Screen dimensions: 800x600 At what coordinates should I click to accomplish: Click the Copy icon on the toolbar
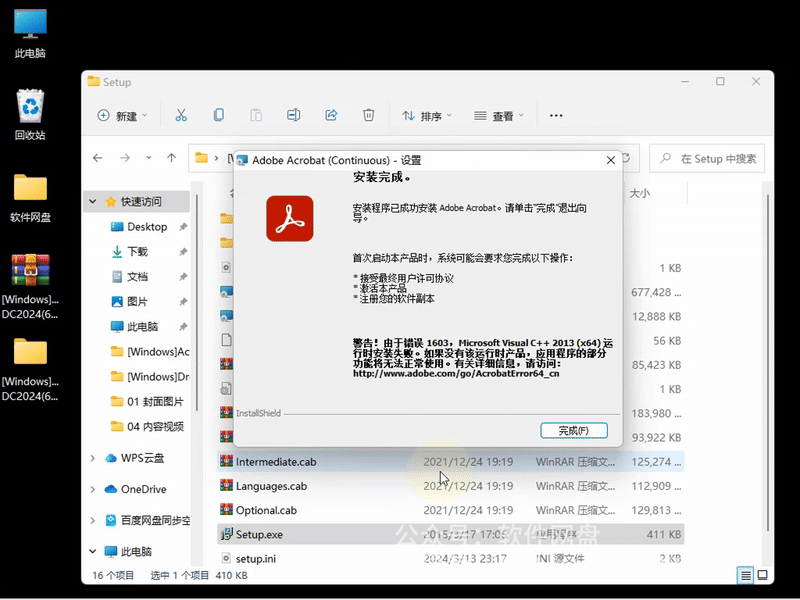pyautogui.click(x=219, y=115)
